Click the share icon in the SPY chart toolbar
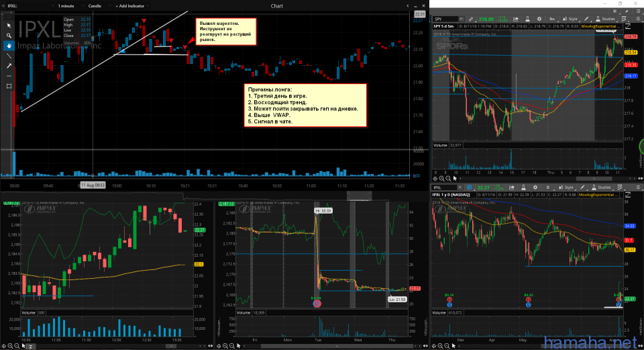 (x=516, y=19)
